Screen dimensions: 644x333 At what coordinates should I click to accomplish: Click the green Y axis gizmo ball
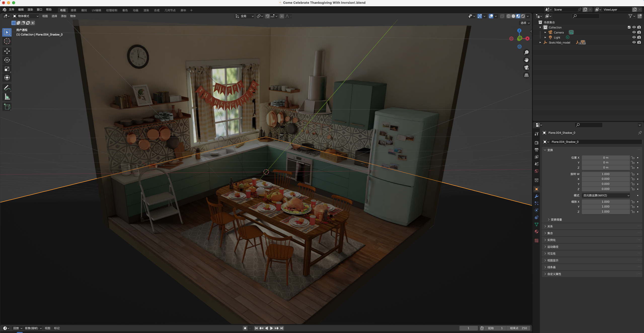point(520,38)
